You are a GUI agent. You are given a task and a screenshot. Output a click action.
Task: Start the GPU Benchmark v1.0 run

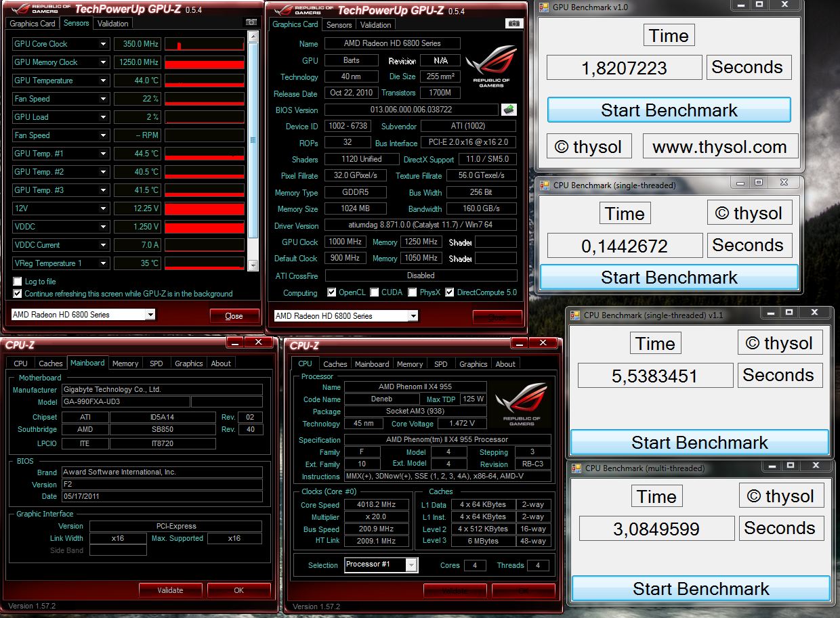coord(669,110)
